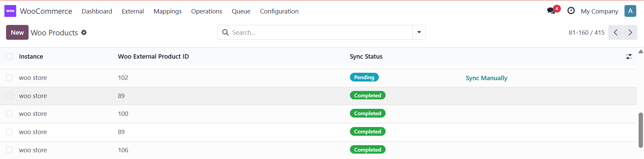Expand the search filter dropdown arrow

click(x=419, y=32)
